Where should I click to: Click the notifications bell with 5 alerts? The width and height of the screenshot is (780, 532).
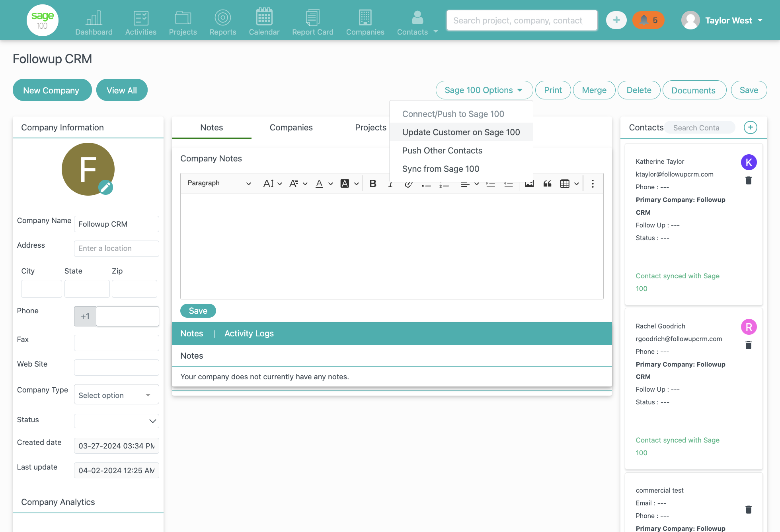[x=648, y=20]
